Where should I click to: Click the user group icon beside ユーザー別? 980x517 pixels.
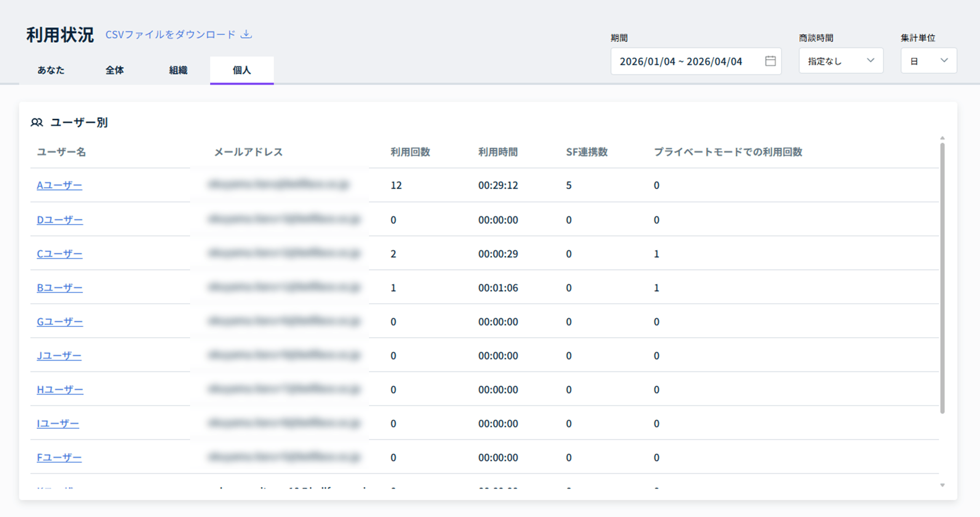[37, 123]
